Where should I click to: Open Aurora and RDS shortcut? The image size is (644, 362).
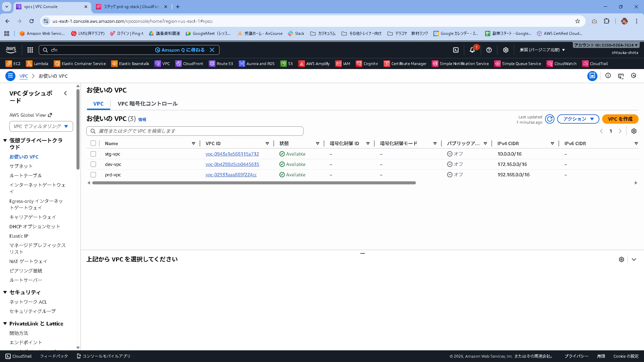click(x=257, y=64)
